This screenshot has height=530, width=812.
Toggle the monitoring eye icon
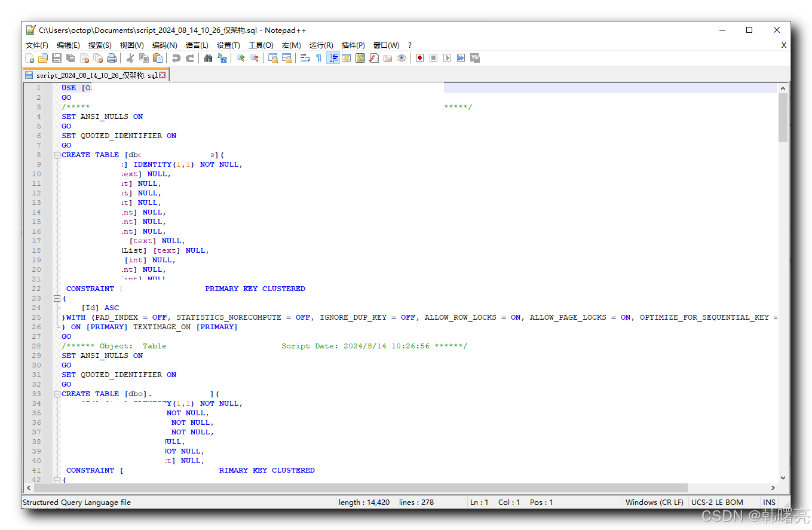401,58
